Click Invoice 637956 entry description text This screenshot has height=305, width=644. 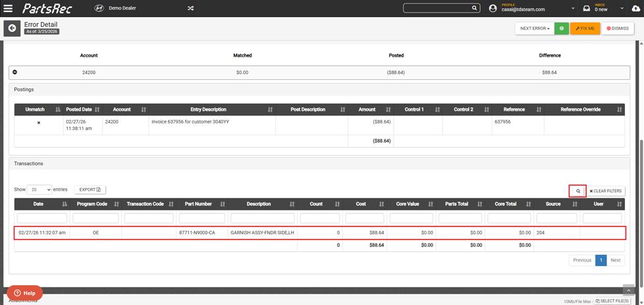pos(191,122)
